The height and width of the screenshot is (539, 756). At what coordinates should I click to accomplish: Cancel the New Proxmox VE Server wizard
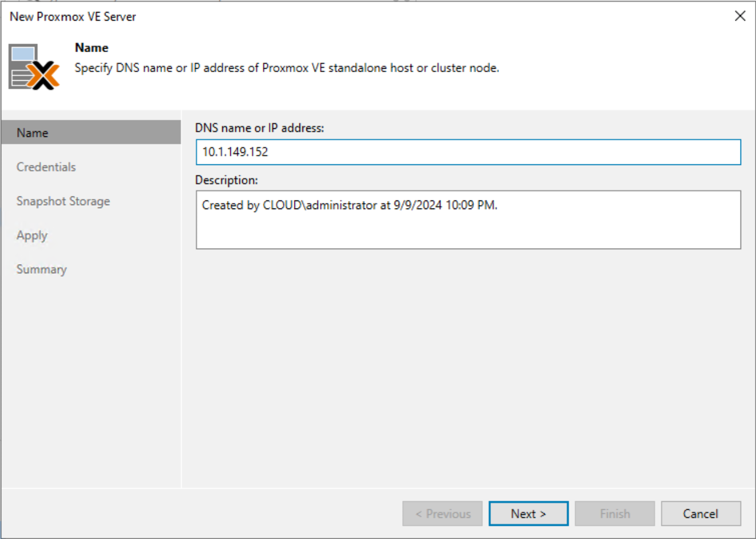pos(701,513)
